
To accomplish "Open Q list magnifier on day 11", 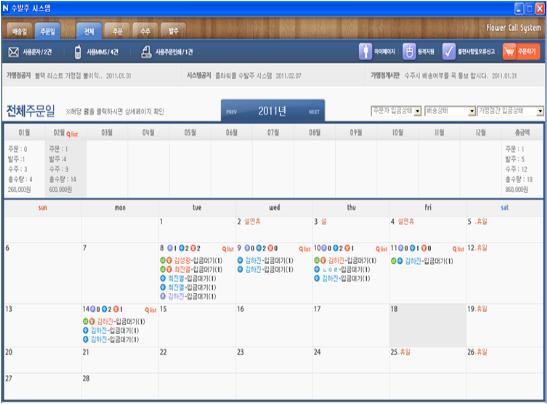I will point(458,249).
